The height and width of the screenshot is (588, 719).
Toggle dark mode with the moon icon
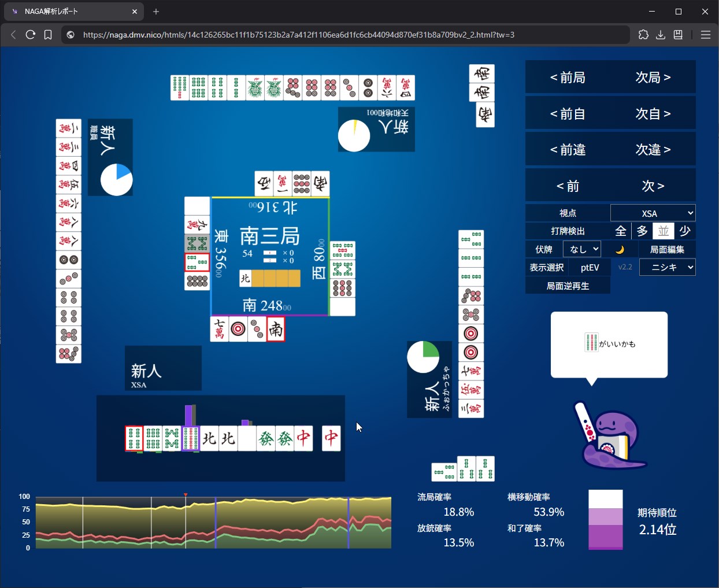click(620, 249)
